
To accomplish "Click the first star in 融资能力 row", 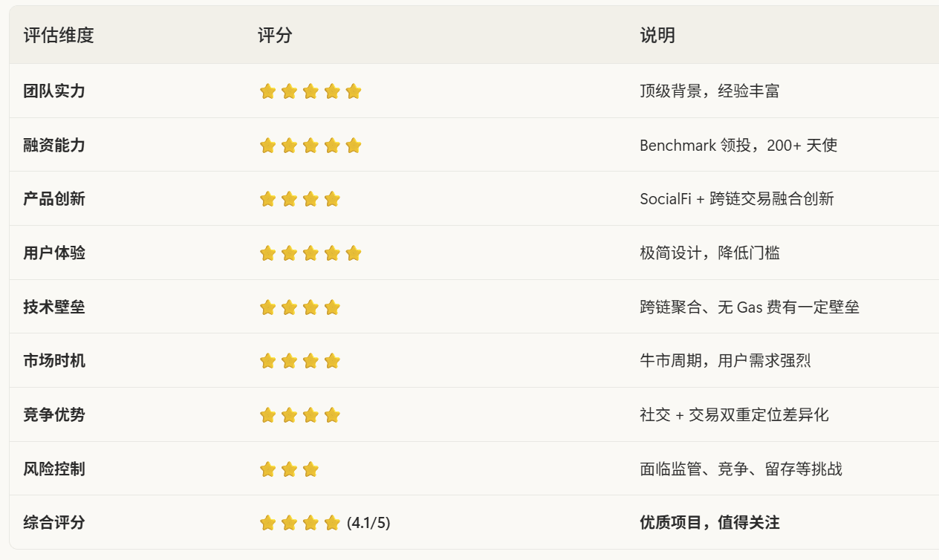I will [267, 146].
